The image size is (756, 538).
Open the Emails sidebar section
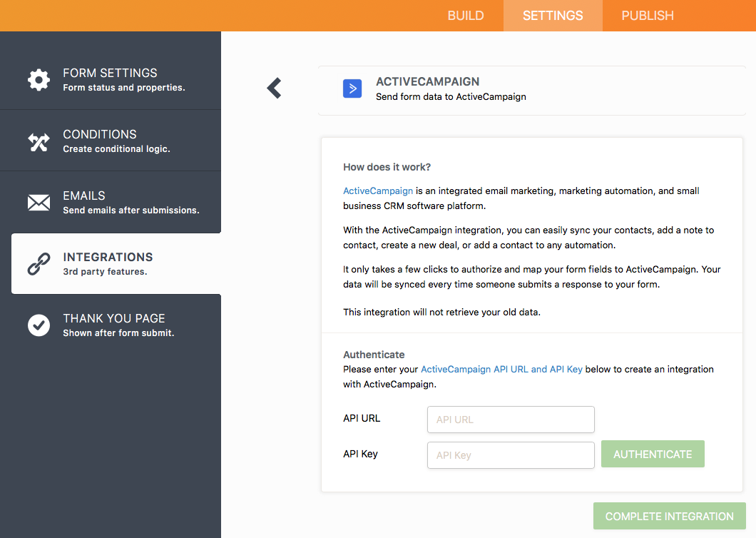pyautogui.click(x=131, y=202)
